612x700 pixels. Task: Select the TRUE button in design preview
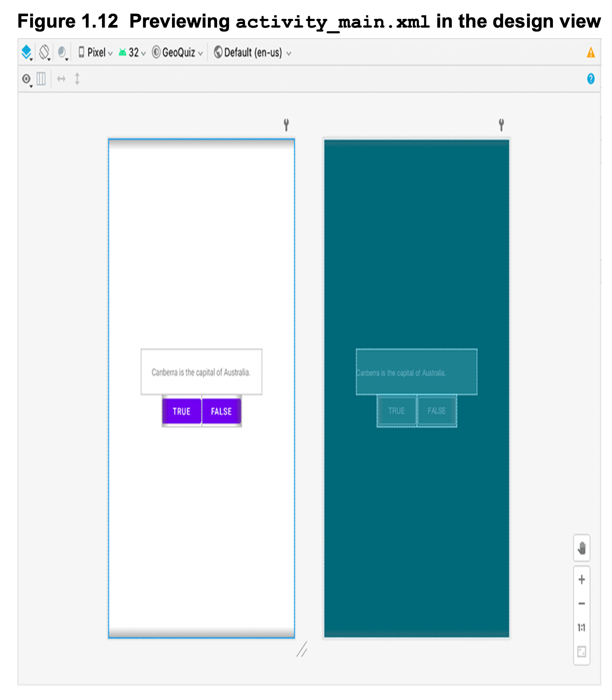pyautogui.click(x=182, y=411)
